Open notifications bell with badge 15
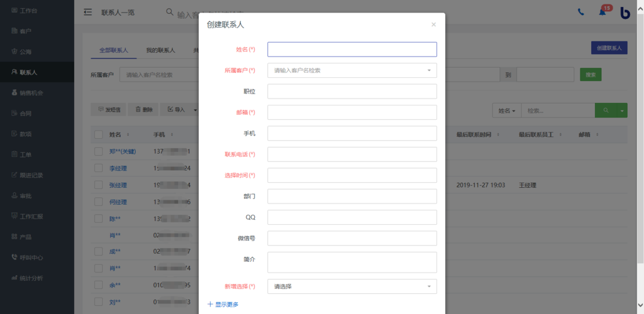Viewport: 644px width, 314px height. coord(602,13)
